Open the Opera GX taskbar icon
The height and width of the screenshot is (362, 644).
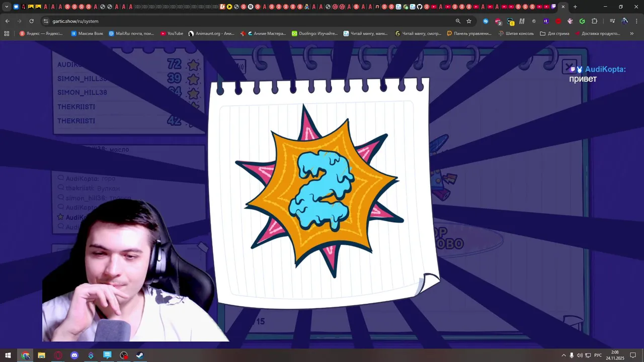tap(58, 355)
